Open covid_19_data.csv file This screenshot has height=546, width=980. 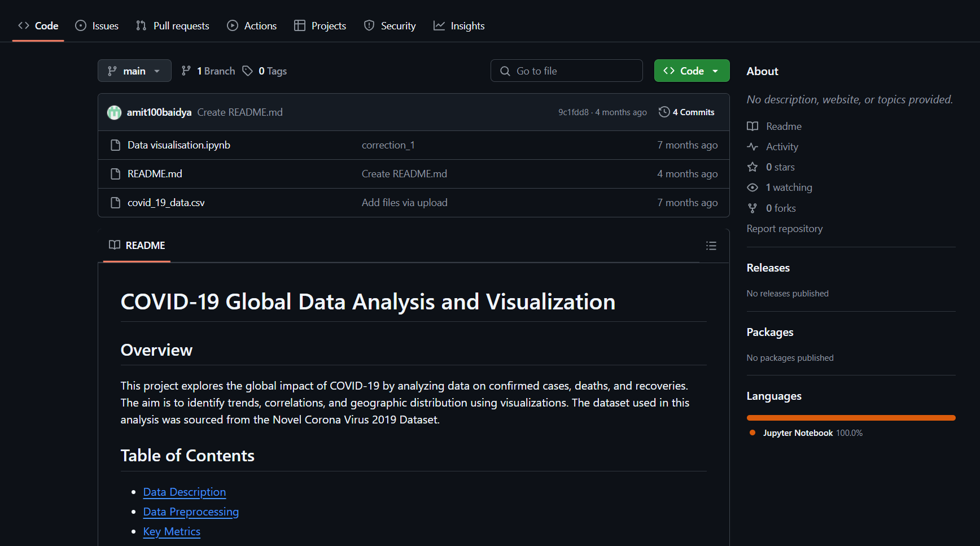(x=166, y=203)
